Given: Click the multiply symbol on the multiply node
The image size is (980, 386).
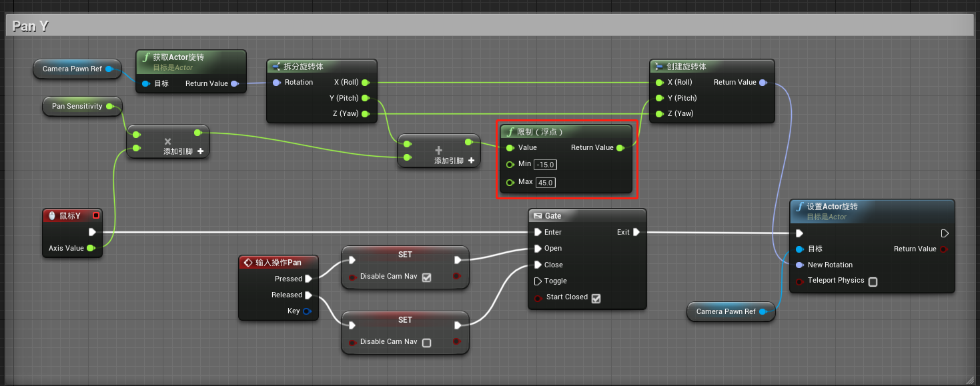Looking at the screenshot, I should [x=167, y=141].
